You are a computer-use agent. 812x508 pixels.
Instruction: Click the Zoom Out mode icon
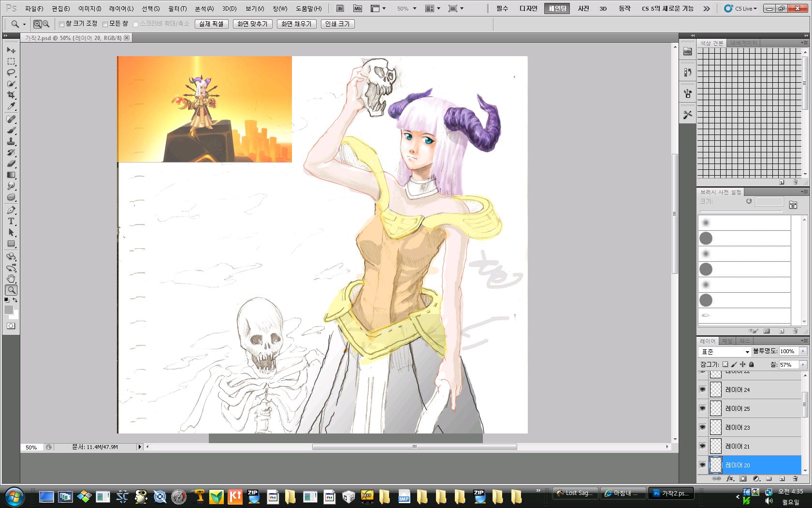pos(46,24)
